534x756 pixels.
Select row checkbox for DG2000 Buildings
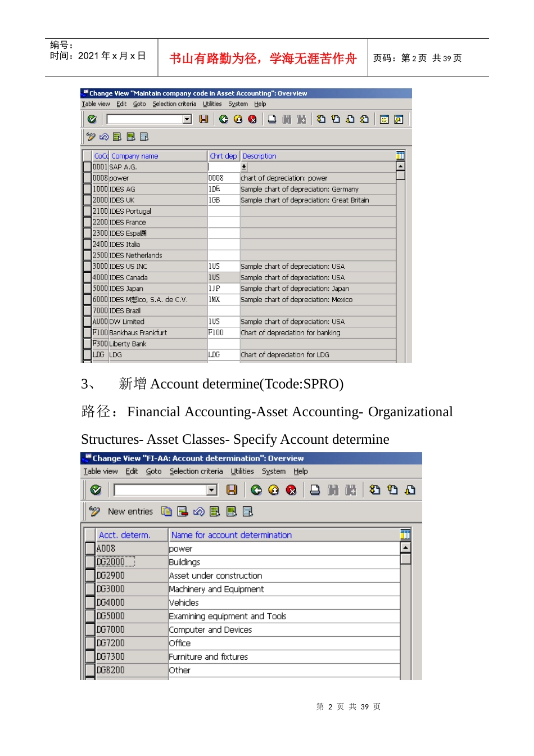coord(90,562)
